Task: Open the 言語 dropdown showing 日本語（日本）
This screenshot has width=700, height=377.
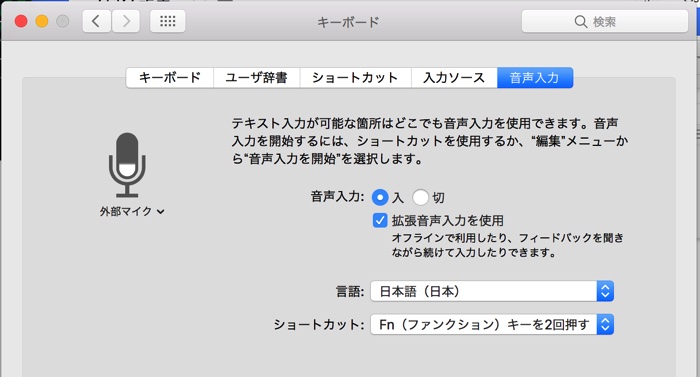Action: 492,291
